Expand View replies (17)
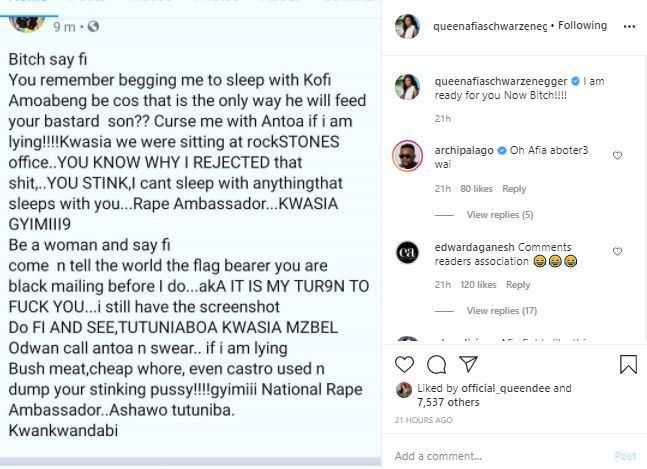 pos(502,311)
